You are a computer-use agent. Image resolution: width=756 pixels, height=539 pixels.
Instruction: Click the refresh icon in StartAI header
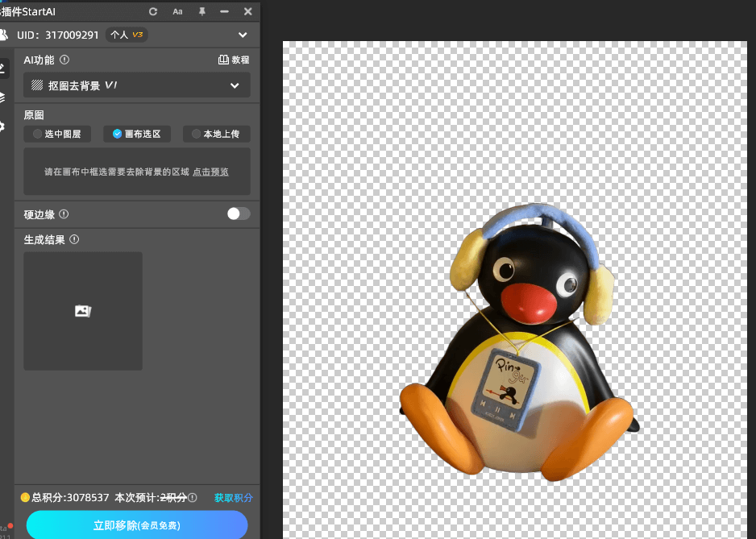coord(153,11)
